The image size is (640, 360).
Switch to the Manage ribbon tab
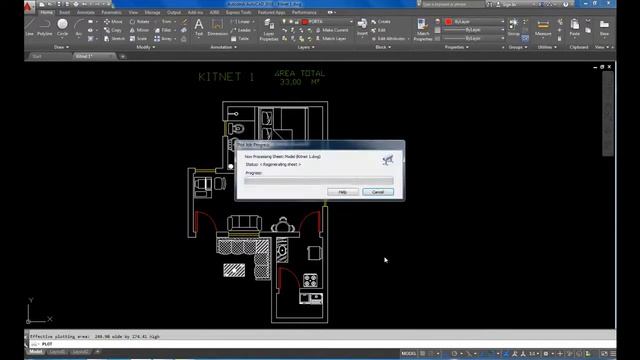[152, 13]
